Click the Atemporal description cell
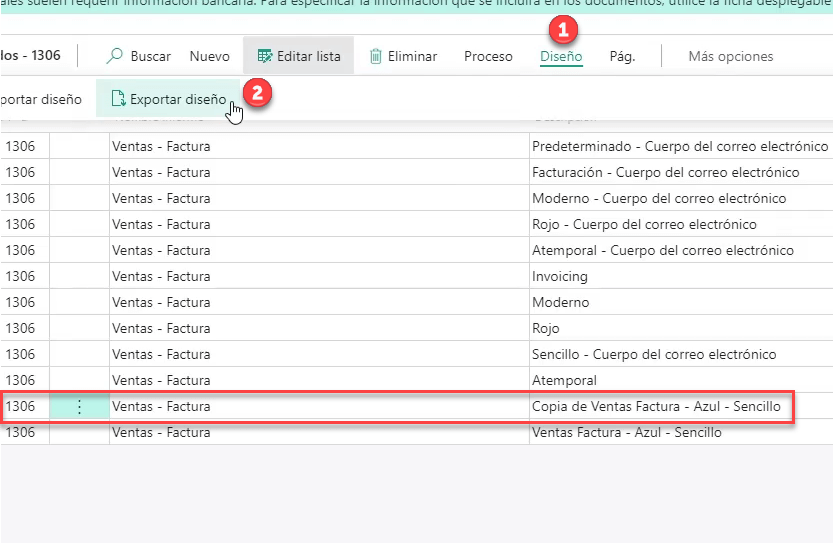The height and width of the screenshot is (543, 833). 564,381
